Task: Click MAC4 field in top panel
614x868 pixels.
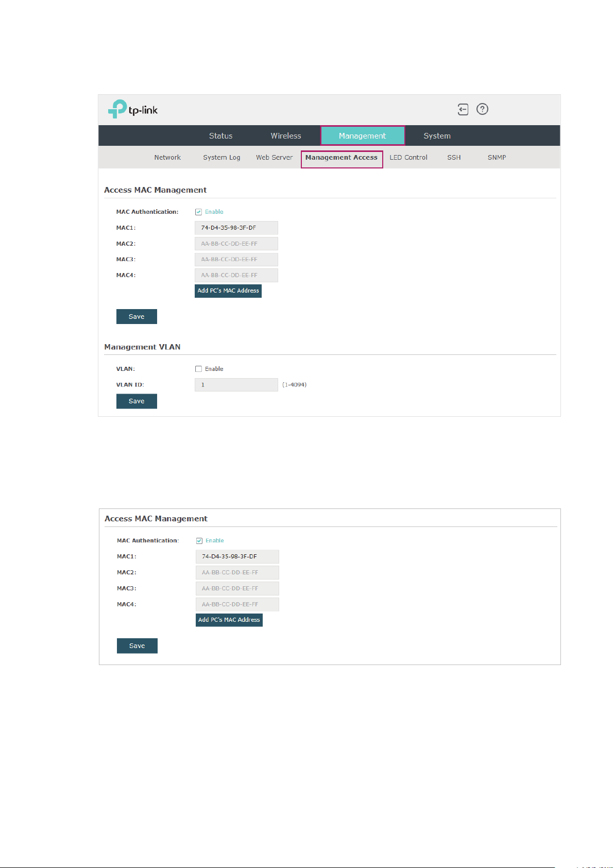Action: [x=236, y=275]
